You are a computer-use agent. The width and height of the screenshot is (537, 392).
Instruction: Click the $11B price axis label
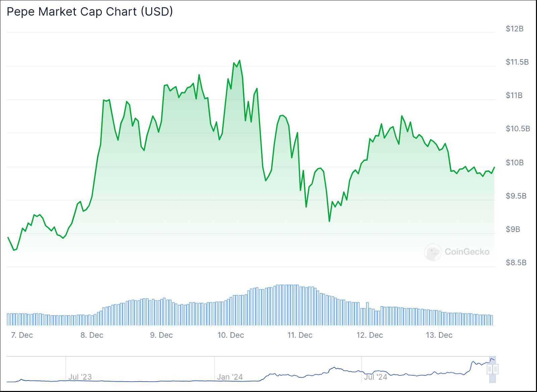click(x=514, y=96)
